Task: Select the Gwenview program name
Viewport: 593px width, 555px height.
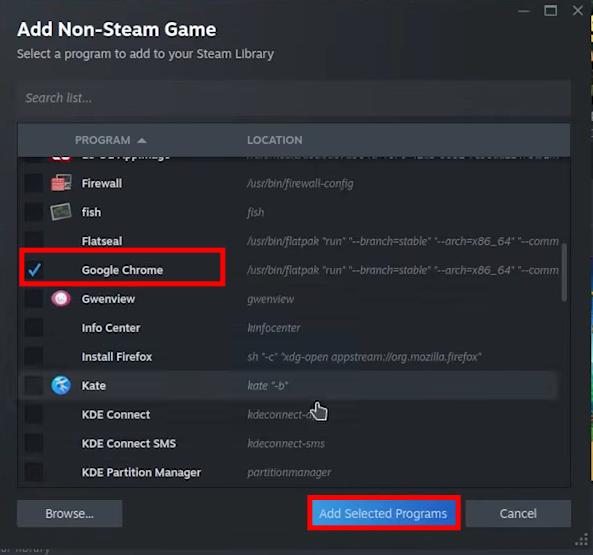Action: [x=108, y=299]
